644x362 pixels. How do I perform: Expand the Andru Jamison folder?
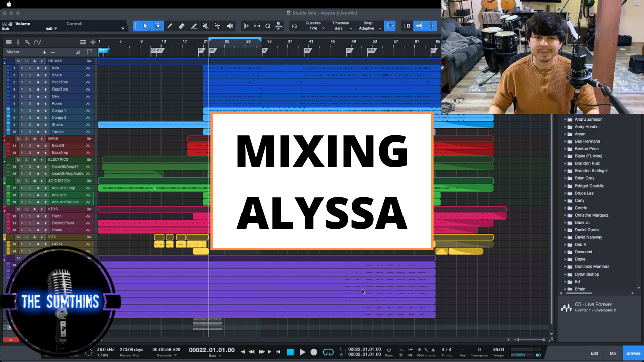[565, 119]
